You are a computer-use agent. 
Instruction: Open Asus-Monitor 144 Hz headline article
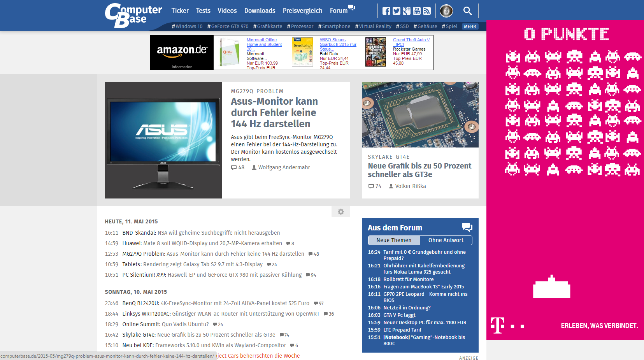pos(274,112)
